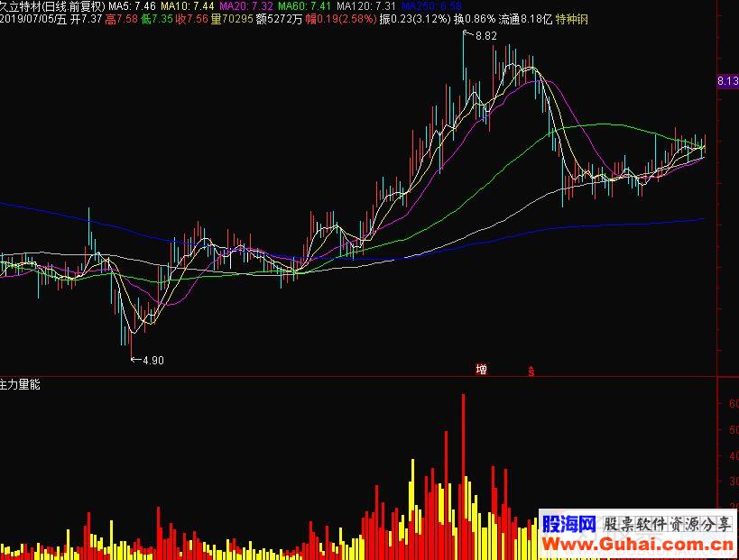The height and width of the screenshot is (560, 739).
Task: Click the date 2019/07/05/五
Action: click(x=33, y=19)
